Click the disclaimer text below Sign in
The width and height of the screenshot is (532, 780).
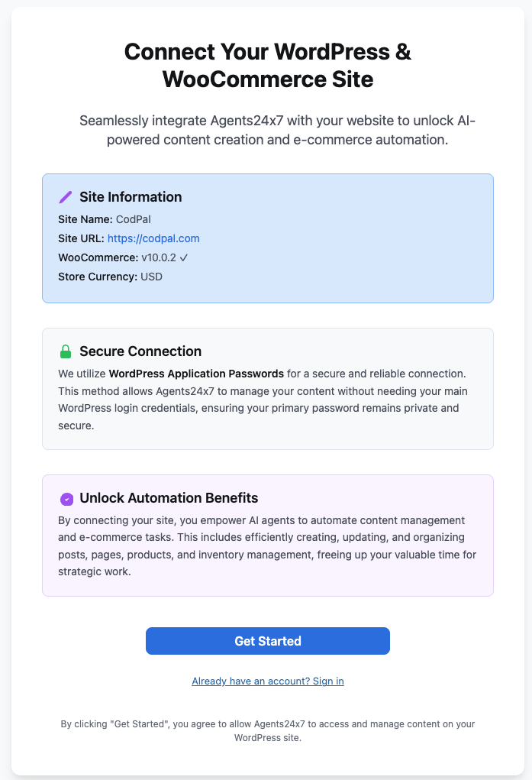pos(268,730)
